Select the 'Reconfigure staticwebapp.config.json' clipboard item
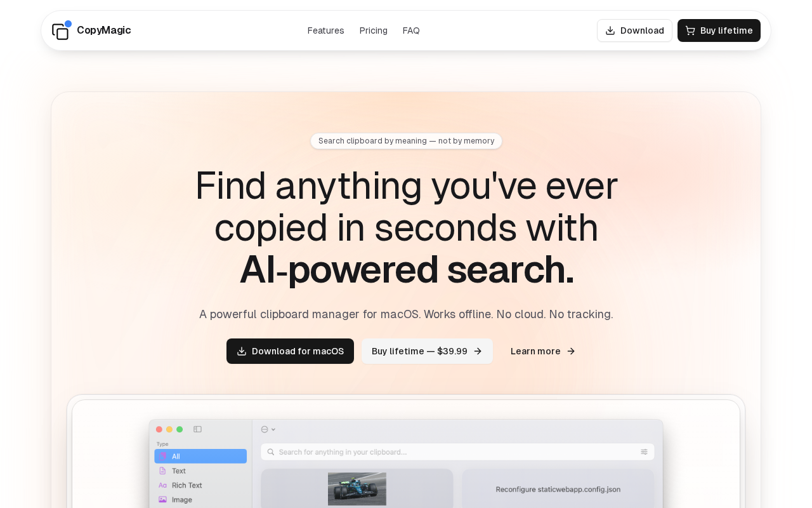The image size is (812, 508). tap(558, 489)
